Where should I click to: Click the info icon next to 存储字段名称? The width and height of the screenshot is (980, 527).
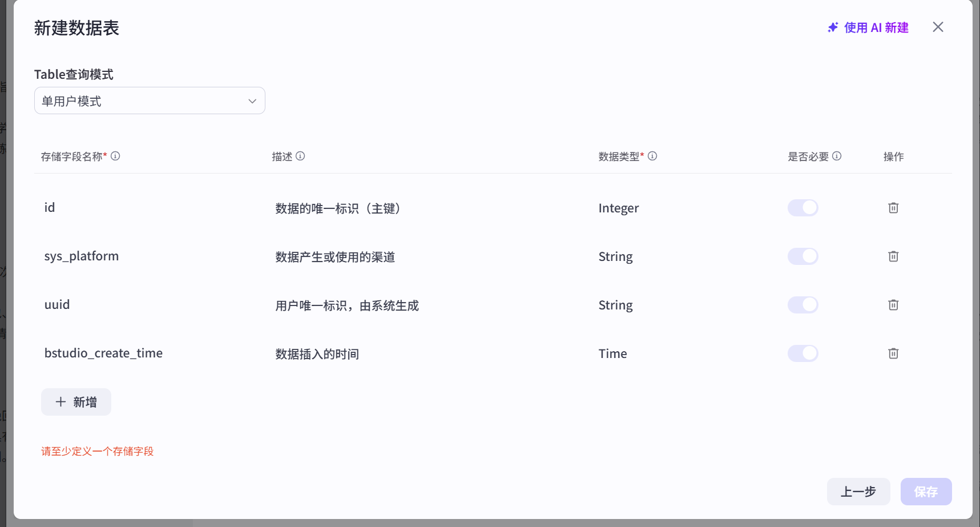[116, 156]
